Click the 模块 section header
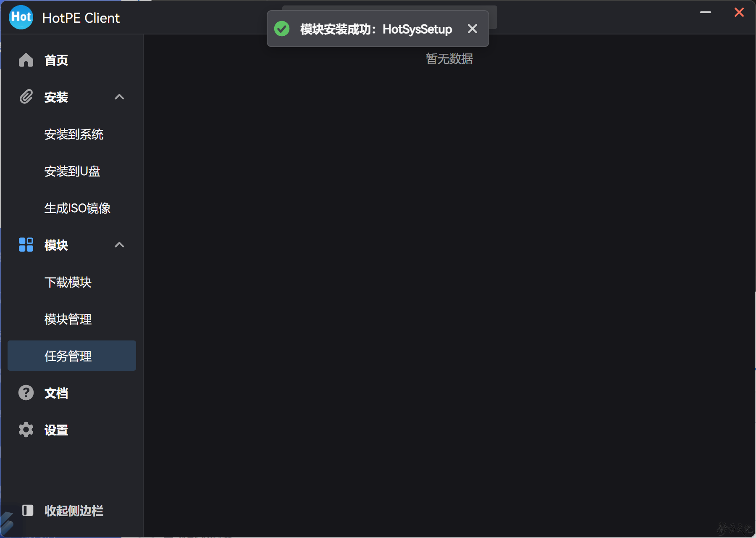The image size is (756, 538). click(72, 245)
